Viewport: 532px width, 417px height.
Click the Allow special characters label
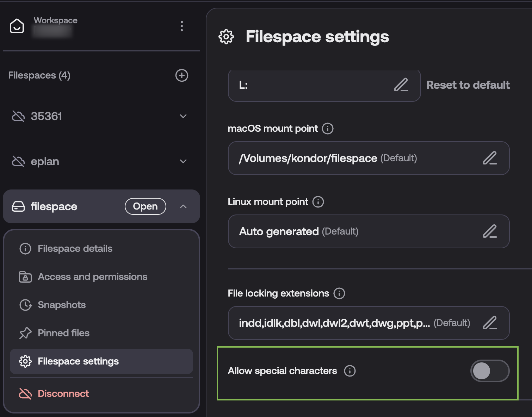coord(283,371)
